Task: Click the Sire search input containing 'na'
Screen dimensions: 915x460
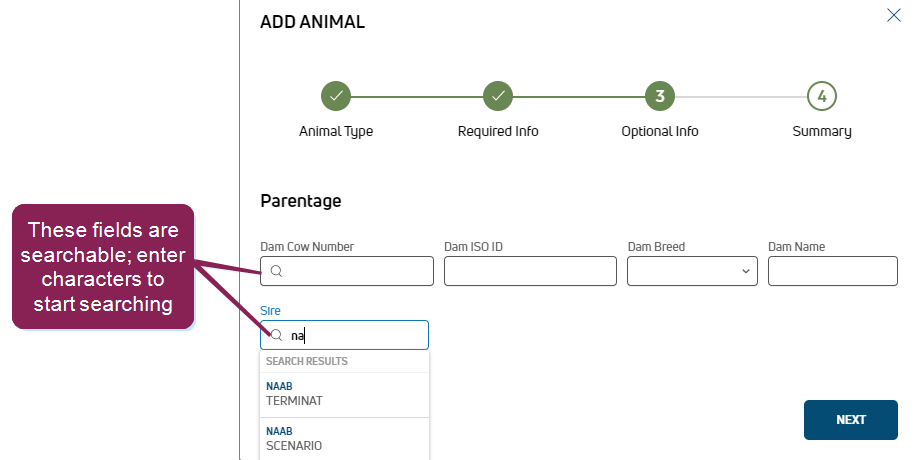Action: coord(355,335)
